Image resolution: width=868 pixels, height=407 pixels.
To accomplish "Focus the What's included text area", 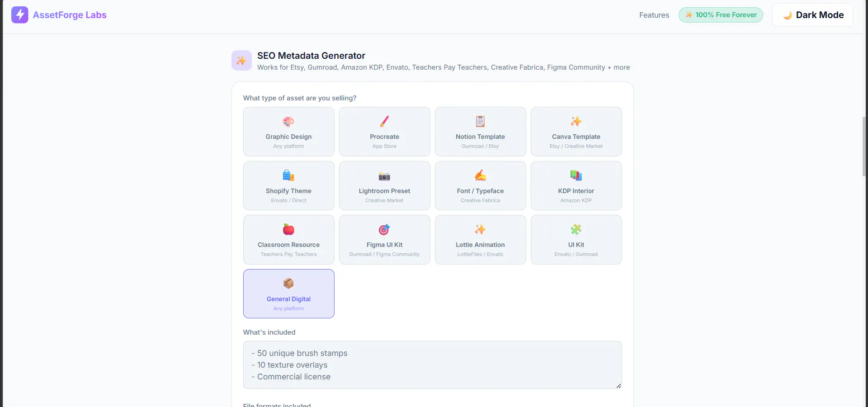I will click(x=433, y=365).
